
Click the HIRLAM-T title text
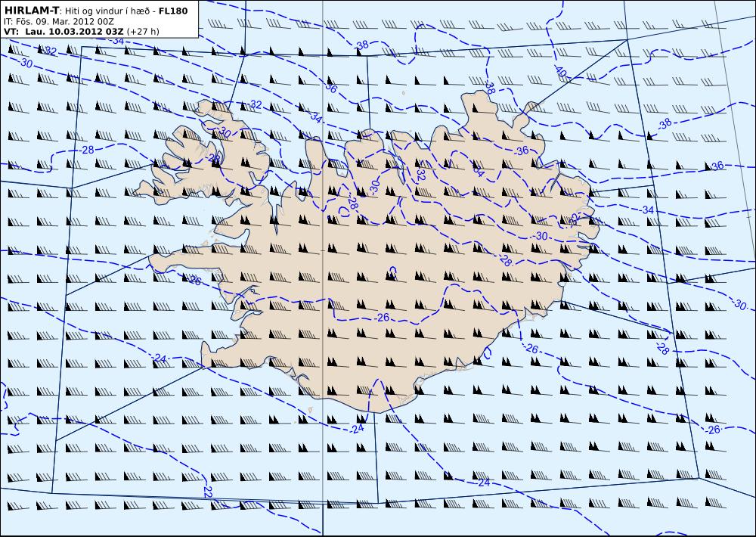(x=31, y=11)
